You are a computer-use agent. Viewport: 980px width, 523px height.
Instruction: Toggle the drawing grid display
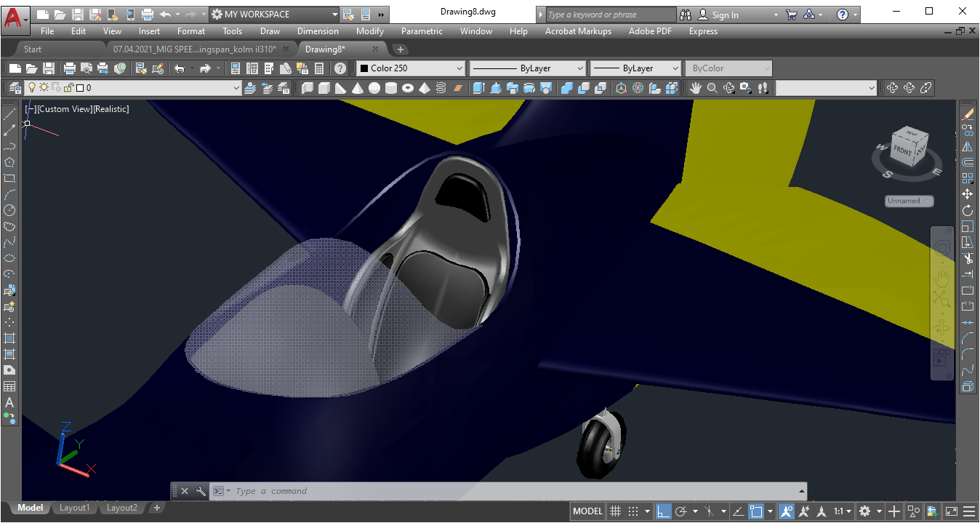click(x=615, y=511)
